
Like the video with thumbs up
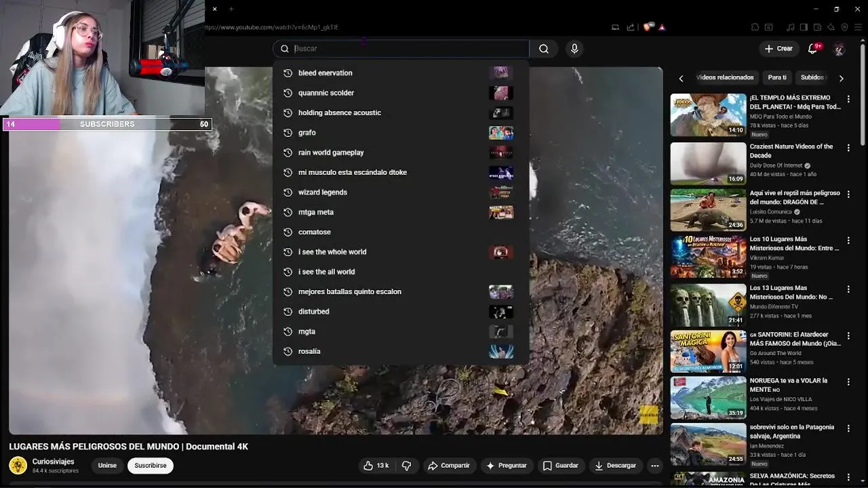click(376, 466)
